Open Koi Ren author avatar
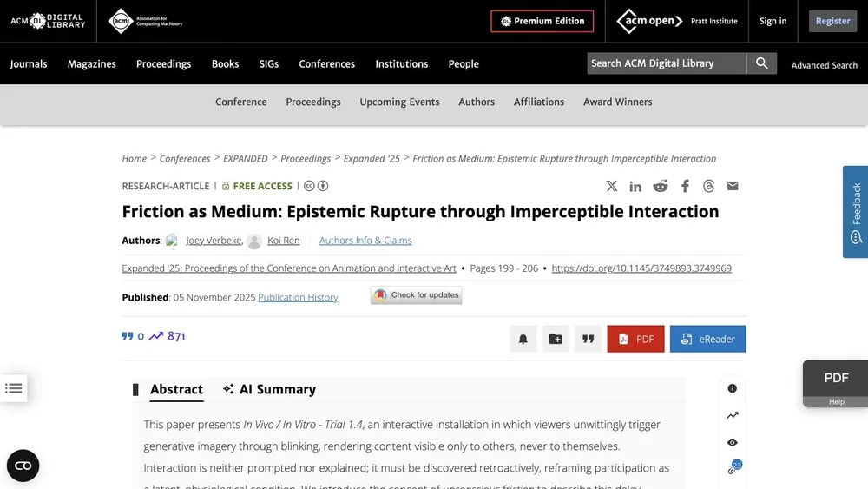Screen dimensions: 868x489 click(254, 241)
